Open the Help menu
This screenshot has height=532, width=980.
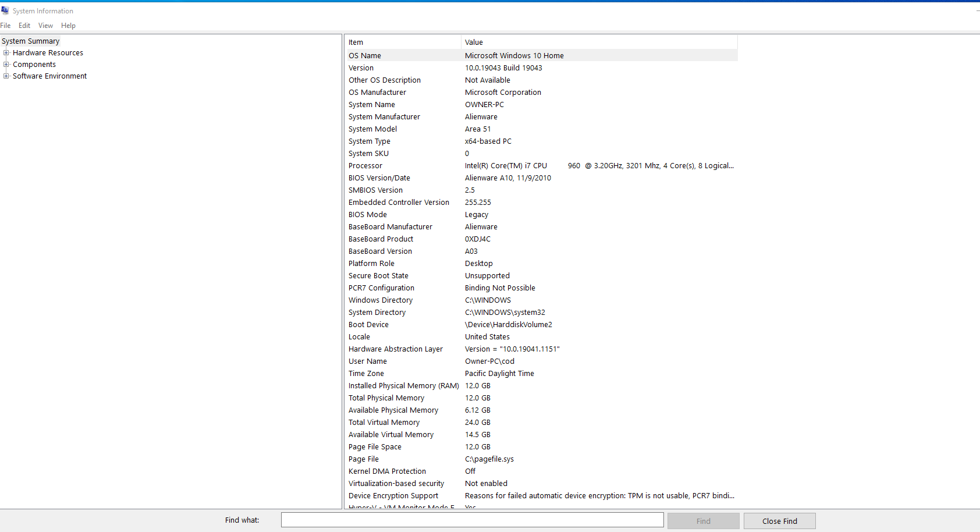click(68, 26)
